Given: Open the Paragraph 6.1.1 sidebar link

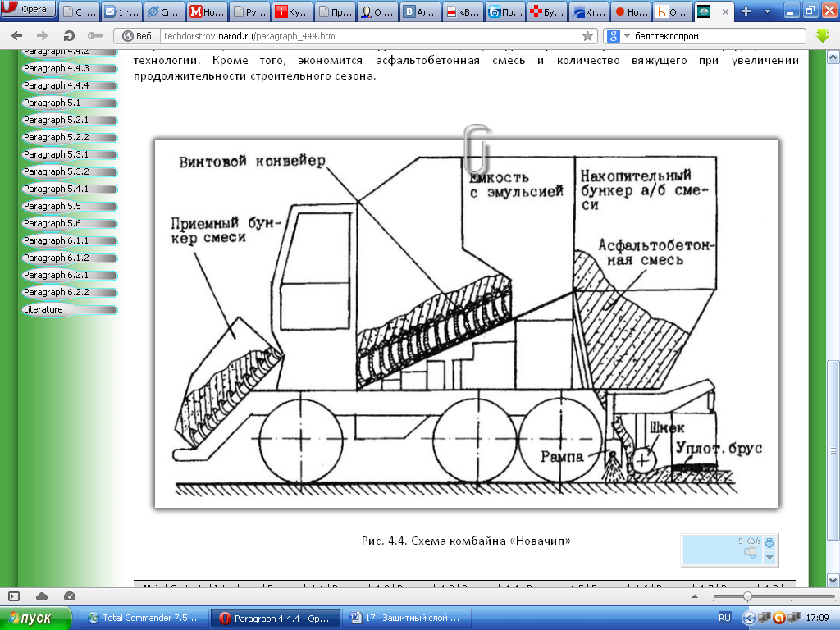Looking at the screenshot, I should pos(69,240).
